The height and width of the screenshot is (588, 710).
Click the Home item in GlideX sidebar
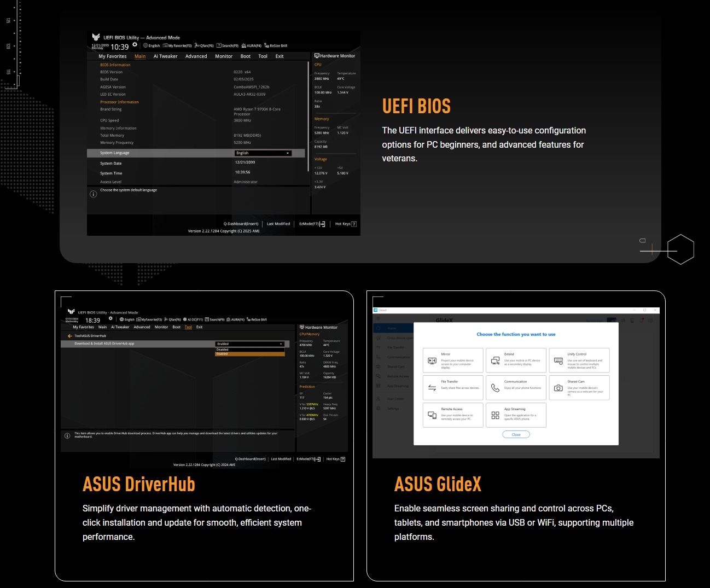coord(393,328)
